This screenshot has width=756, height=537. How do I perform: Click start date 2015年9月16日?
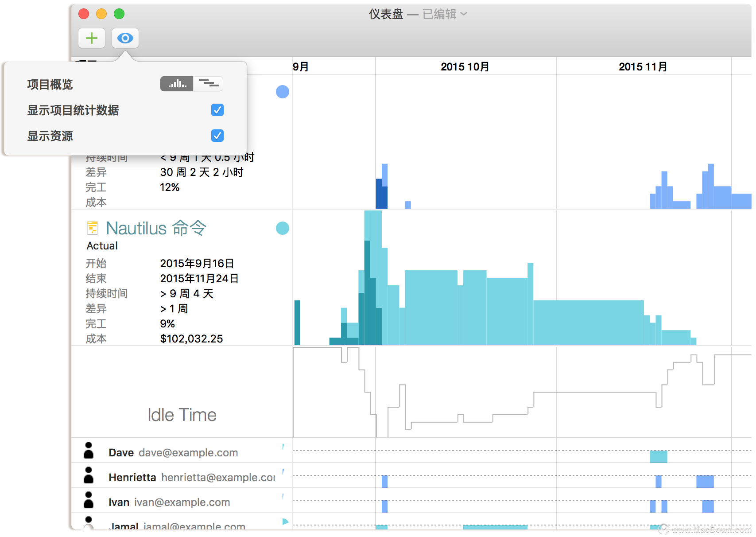pos(197,264)
